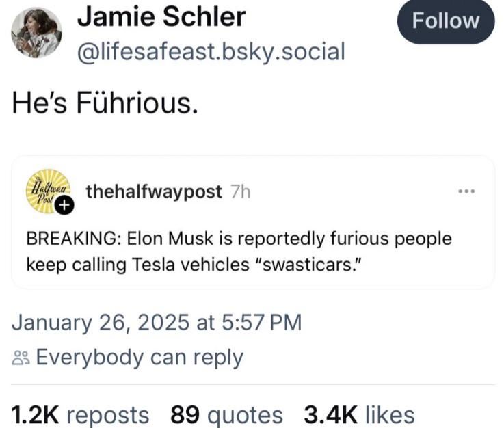Open the Jamie Schler display name link
Screen dimensions: 504x428
pos(161,16)
